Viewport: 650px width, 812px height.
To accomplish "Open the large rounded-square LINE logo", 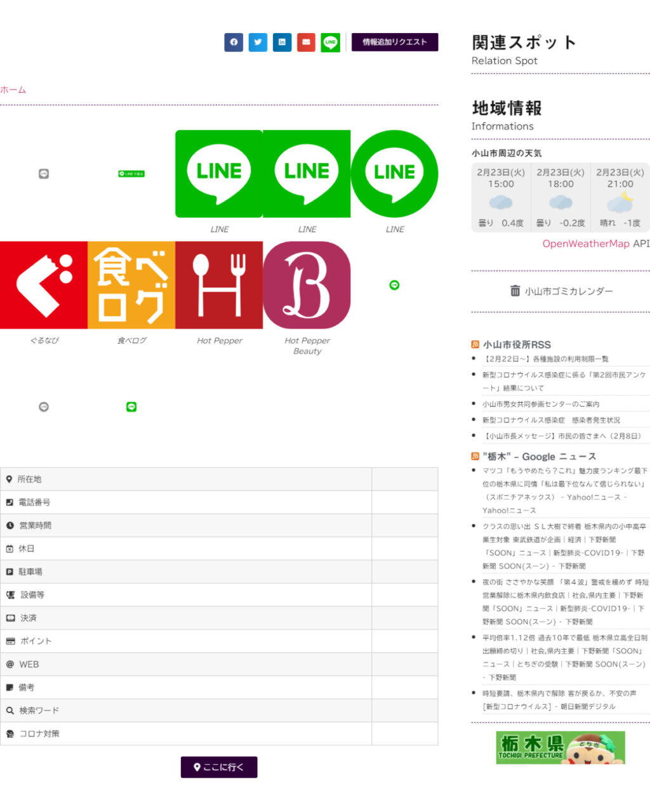I will [219, 174].
